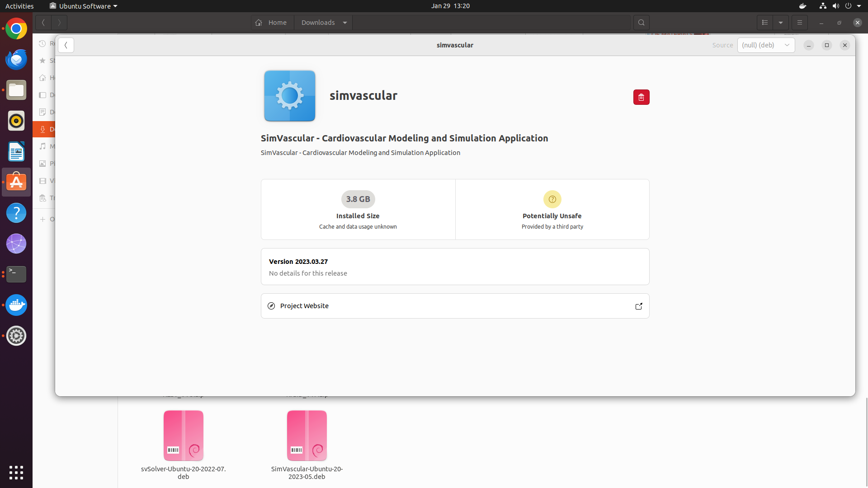Click the filter/sort toggle in toolbar
The height and width of the screenshot is (488, 868).
coord(780,22)
